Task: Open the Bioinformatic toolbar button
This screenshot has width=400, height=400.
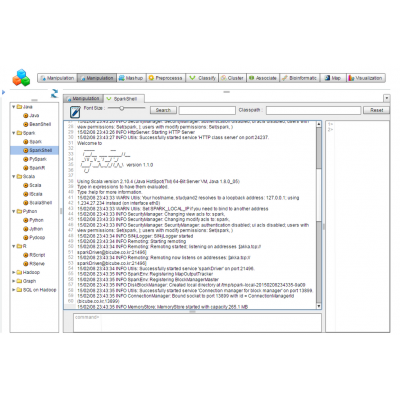Action: (x=299, y=78)
